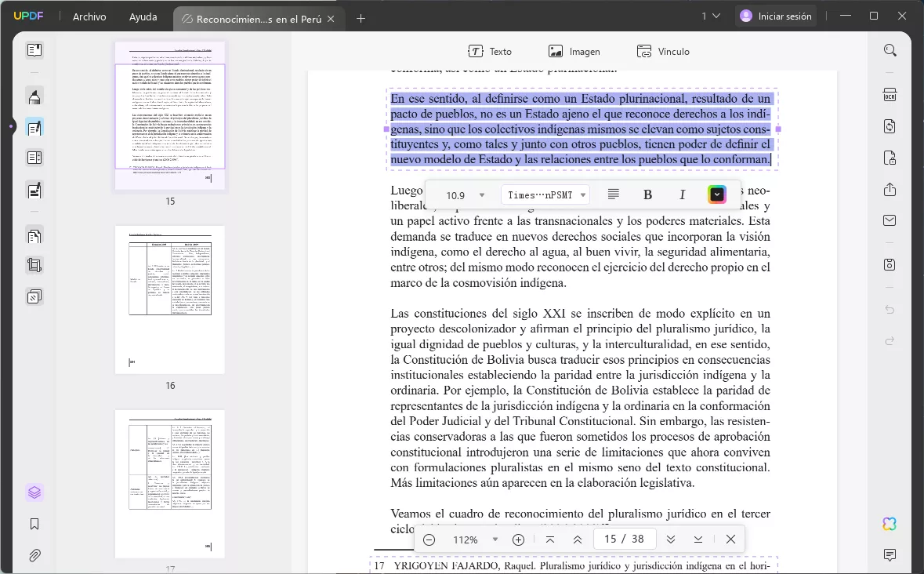Image resolution: width=924 pixels, height=574 pixels.
Task: Click the Texto add text button
Action: point(491,51)
